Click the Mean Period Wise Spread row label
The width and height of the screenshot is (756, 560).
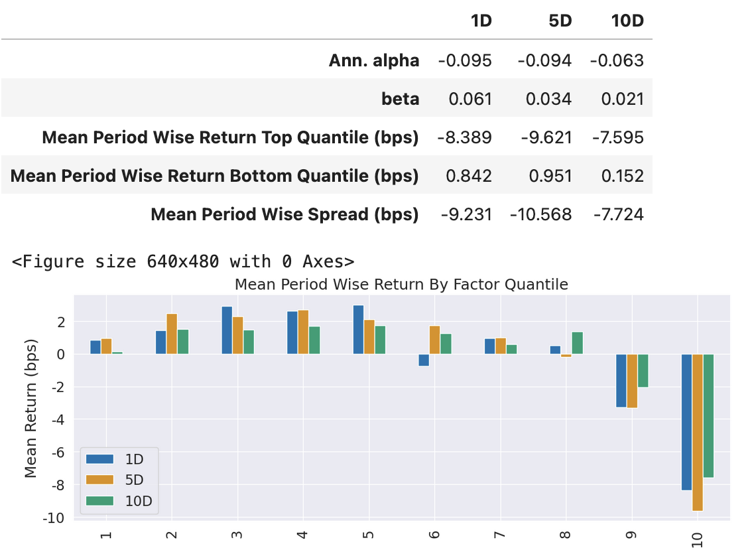(284, 215)
